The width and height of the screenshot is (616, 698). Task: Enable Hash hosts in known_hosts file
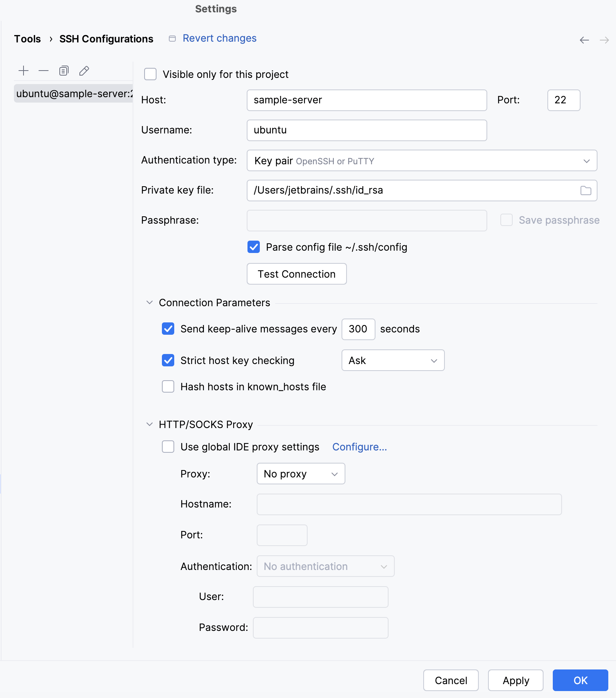pos(168,386)
